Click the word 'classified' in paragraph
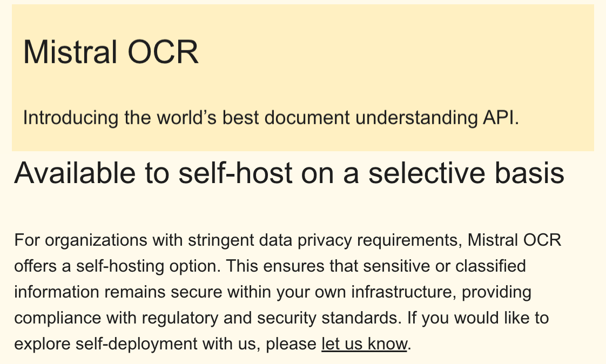The width and height of the screenshot is (606, 364). pyautogui.click(x=490, y=266)
